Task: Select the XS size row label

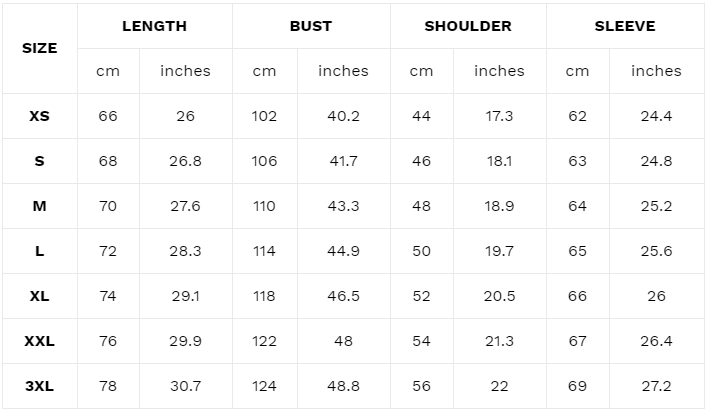Action: (x=40, y=116)
